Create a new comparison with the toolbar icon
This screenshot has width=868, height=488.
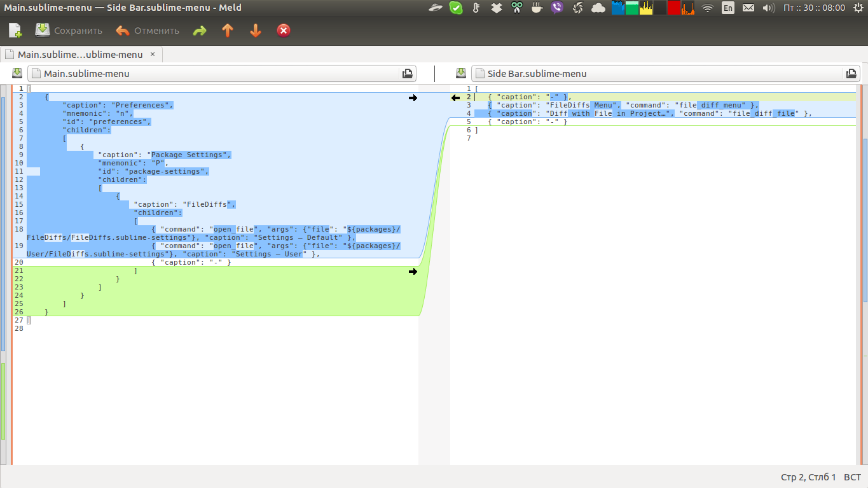(15, 31)
